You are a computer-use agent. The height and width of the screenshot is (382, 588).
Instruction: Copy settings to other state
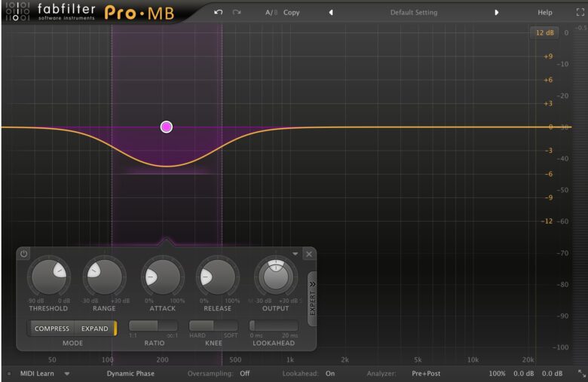pyautogui.click(x=292, y=12)
